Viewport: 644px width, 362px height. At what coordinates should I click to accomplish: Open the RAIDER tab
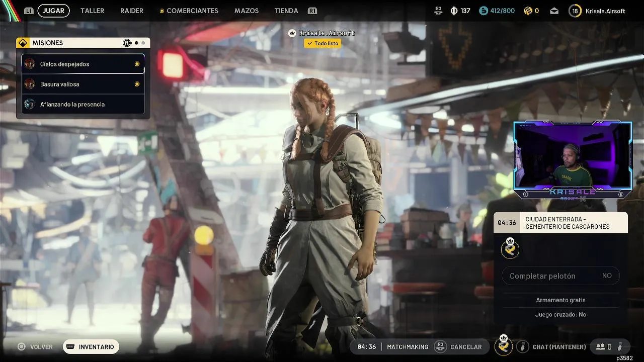[132, 11]
